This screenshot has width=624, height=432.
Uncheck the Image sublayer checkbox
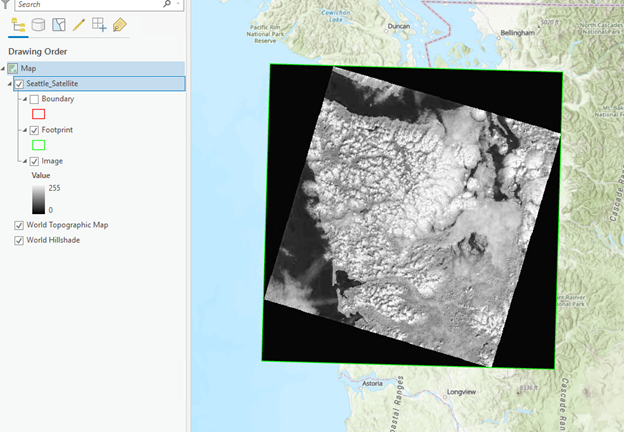pyautogui.click(x=34, y=161)
